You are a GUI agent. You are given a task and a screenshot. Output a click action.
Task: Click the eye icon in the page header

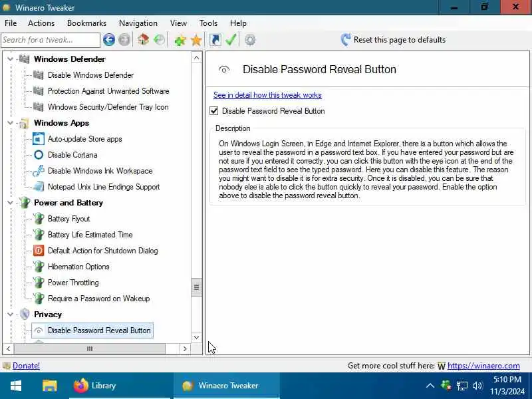click(x=224, y=70)
